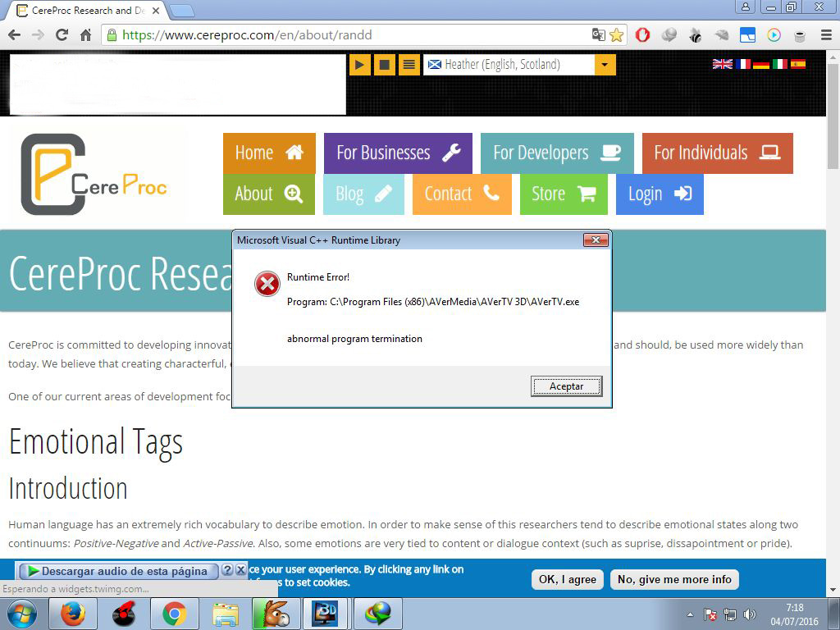This screenshot has height=630, width=840.
Task: Click Aceptar in the Runtime Error dialog
Action: pyautogui.click(x=566, y=386)
